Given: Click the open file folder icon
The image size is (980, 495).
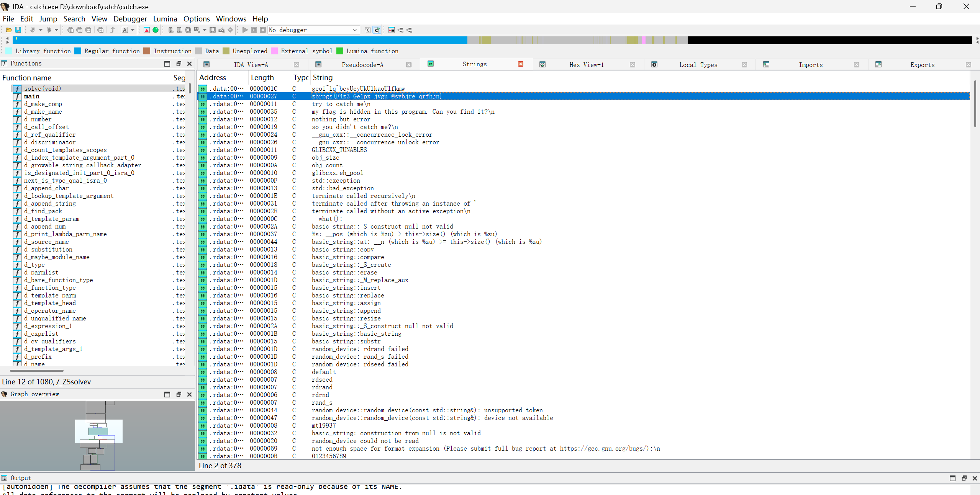Looking at the screenshot, I should [9, 30].
